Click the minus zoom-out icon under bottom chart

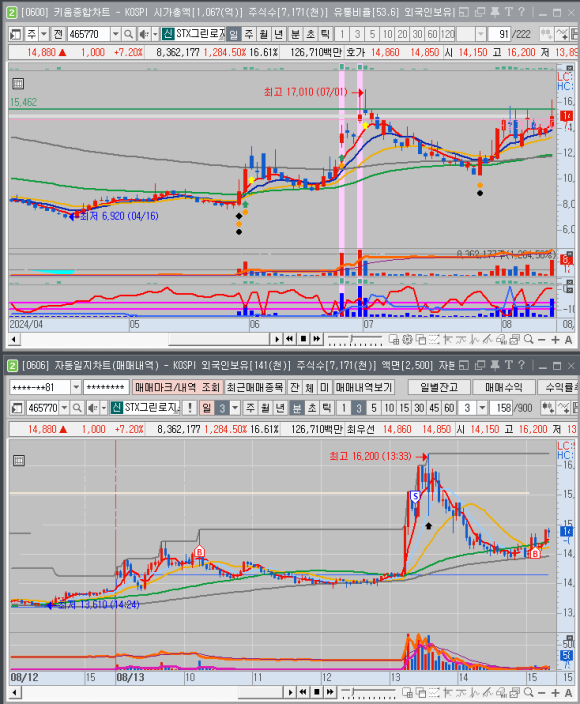point(542,693)
